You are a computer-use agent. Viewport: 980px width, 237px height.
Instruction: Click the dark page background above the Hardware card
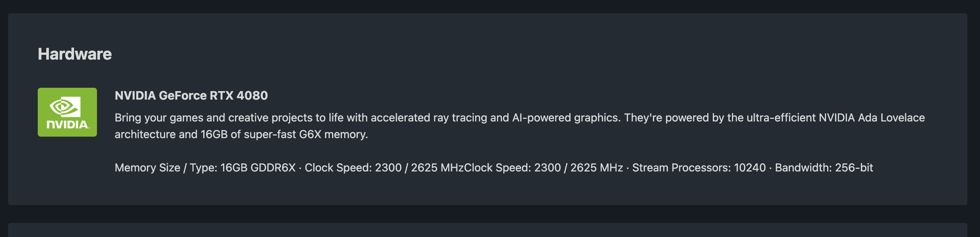coord(490,6)
